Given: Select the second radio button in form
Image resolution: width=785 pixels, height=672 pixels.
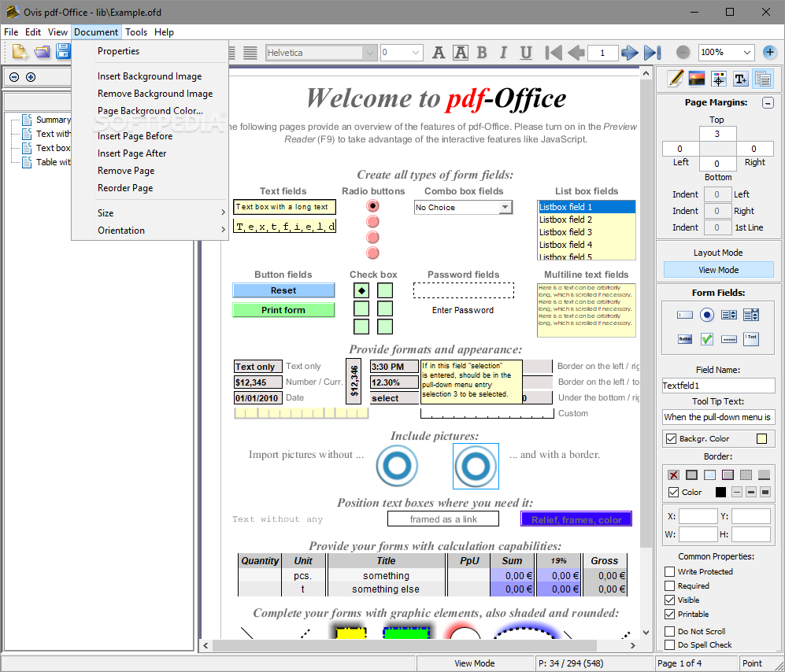Looking at the screenshot, I should [372, 221].
